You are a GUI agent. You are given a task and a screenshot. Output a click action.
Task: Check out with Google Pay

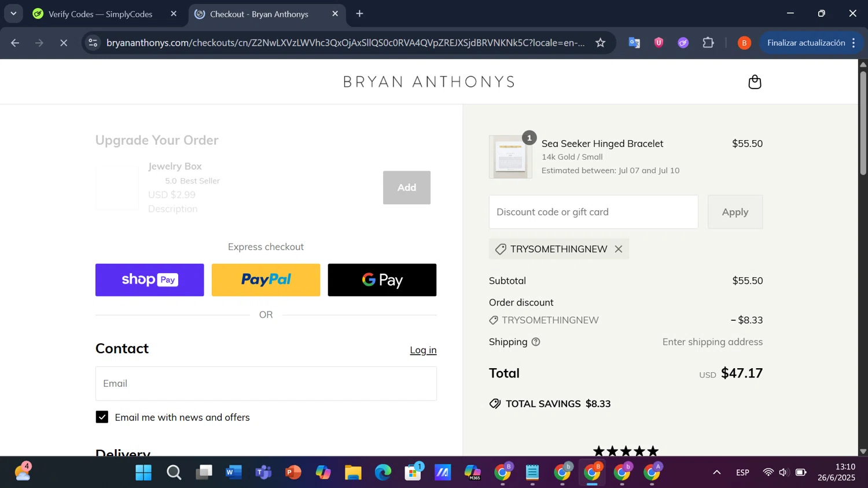click(382, 280)
